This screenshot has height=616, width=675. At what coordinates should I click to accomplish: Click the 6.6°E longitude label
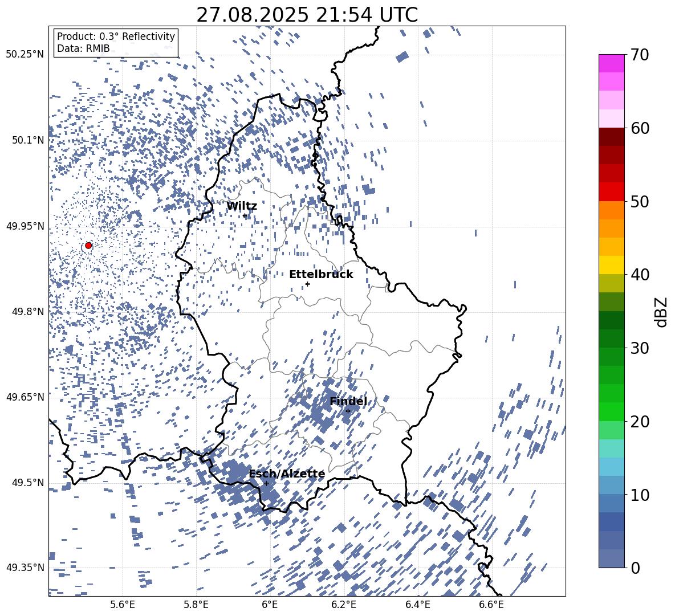tap(491, 605)
